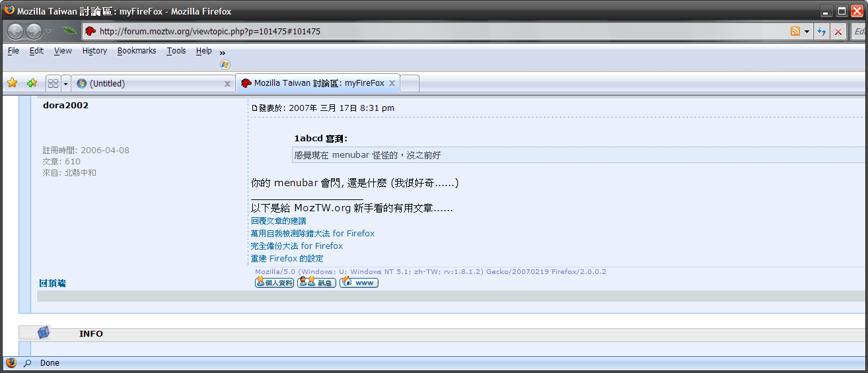Reload page with blue arrows button
Image resolution: width=868 pixels, height=373 pixels.
click(x=822, y=31)
